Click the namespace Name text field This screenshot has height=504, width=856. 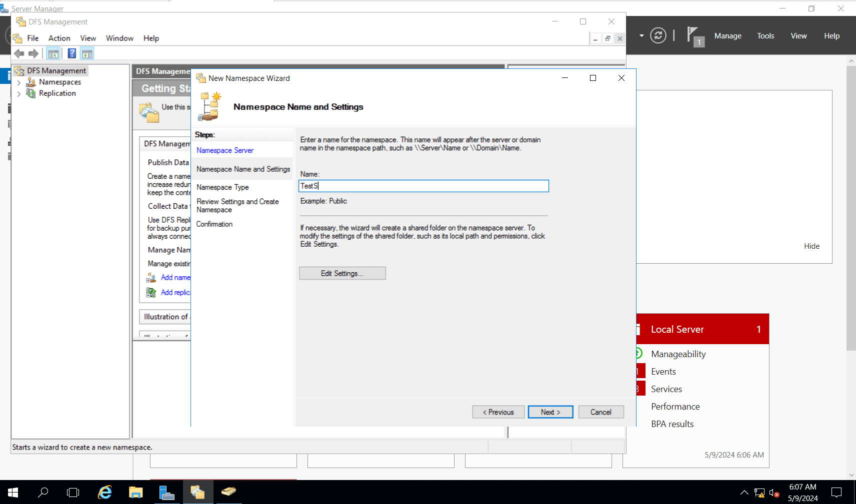[x=423, y=186]
